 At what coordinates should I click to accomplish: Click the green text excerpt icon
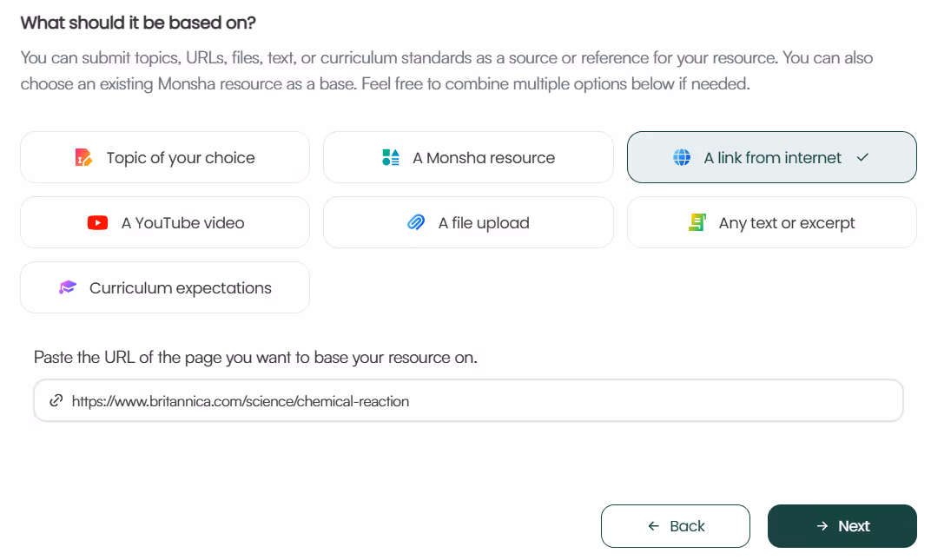[x=697, y=222]
